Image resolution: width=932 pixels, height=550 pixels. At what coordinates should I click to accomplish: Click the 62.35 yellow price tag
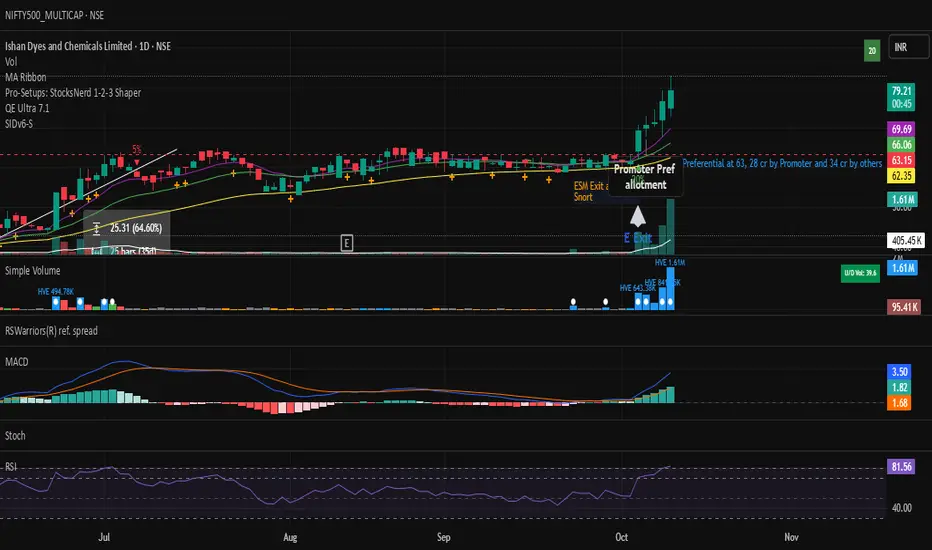[x=902, y=175]
